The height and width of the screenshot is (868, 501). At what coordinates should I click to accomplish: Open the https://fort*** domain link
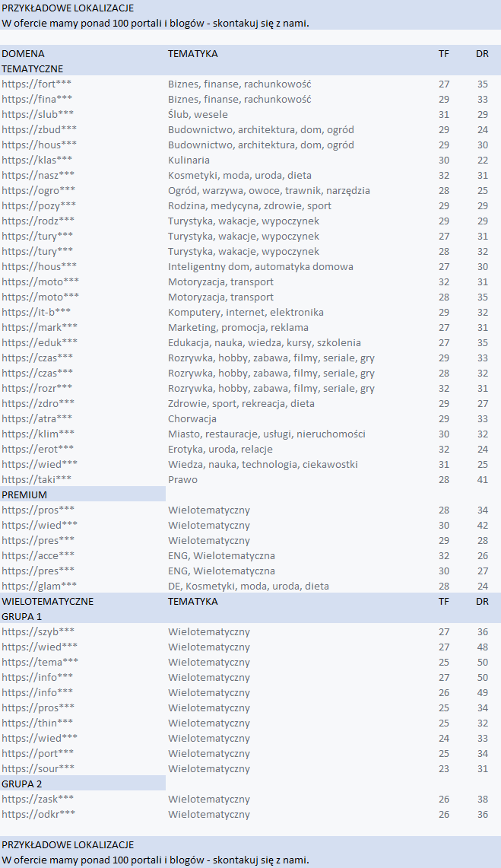(x=37, y=84)
